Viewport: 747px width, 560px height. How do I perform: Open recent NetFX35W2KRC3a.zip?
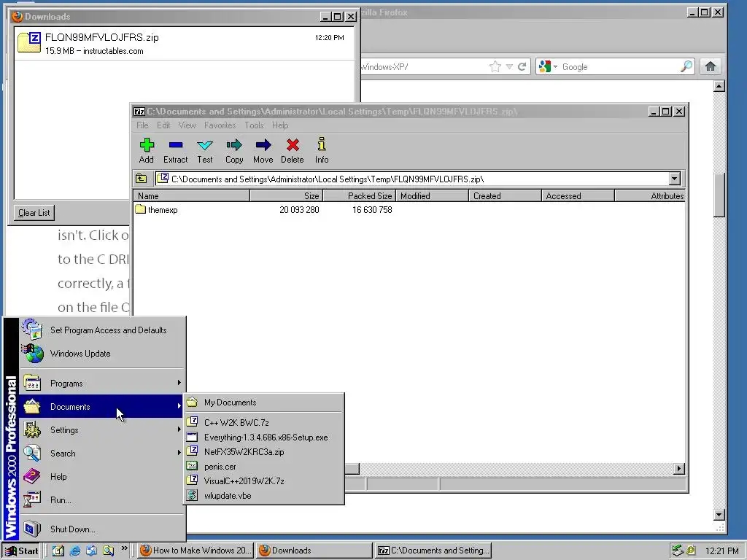click(264, 452)
